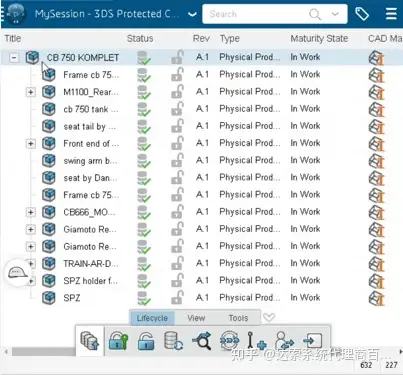The image size is (403, 375).
Task: Click the compass play icon top left
Action: pos(15,14)
